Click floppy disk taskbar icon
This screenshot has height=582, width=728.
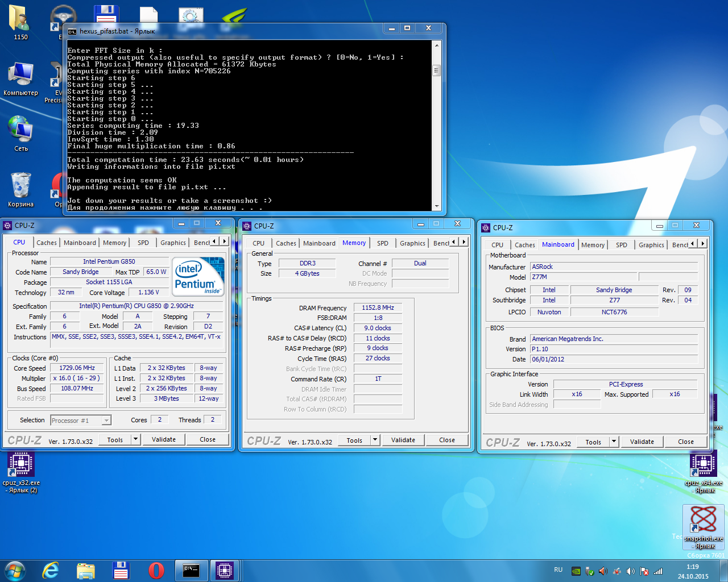(121, 571)
